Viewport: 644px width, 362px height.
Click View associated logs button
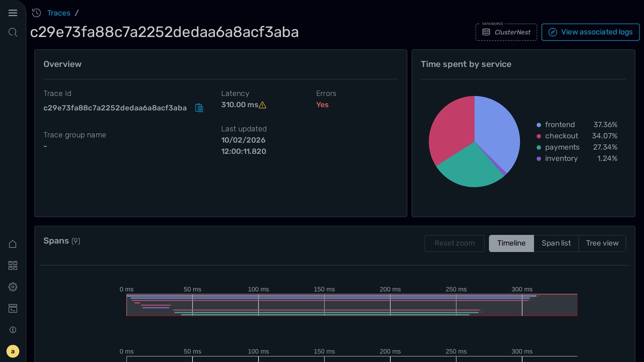[x=590, y=32]
